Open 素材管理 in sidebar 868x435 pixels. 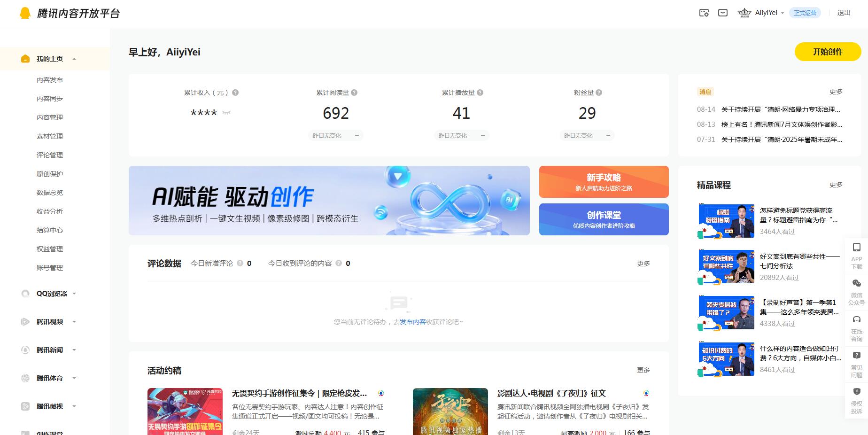[x=50, y=136]
